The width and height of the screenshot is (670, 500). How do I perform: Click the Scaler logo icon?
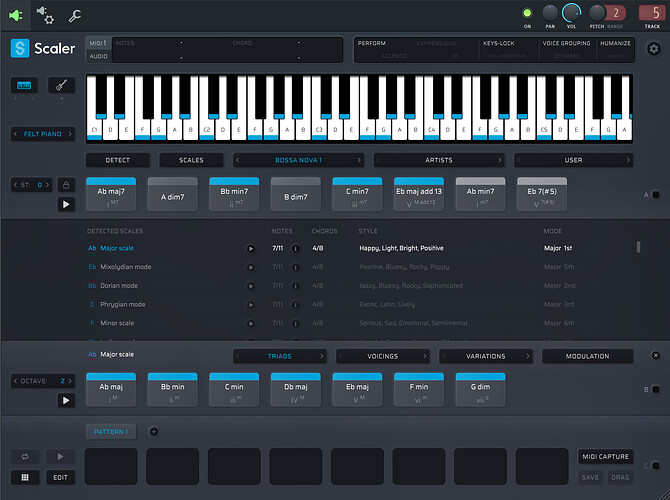(x=20, y=48)
